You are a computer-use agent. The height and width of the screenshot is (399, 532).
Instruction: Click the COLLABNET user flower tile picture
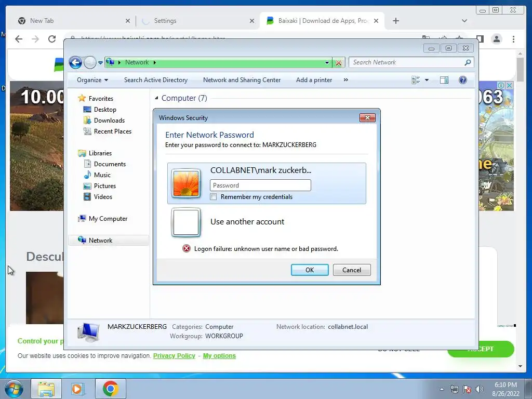[186, 183]
